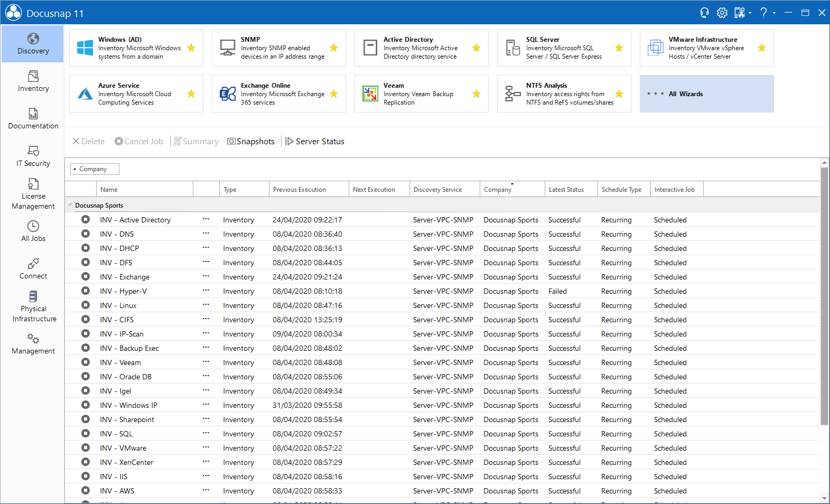Sort by the Previous Execution column
Viewport: 830px width, 504px height.
[309, 189]
